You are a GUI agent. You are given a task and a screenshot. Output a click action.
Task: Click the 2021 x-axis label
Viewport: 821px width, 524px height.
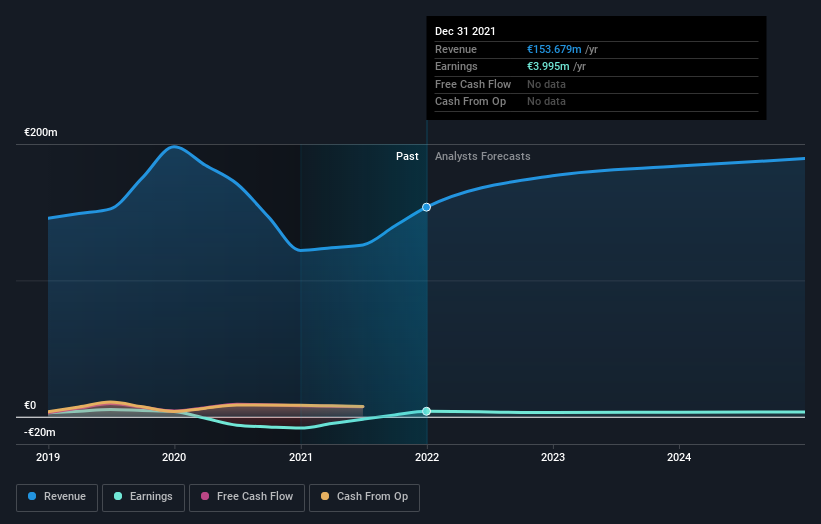tap(301, 457)
